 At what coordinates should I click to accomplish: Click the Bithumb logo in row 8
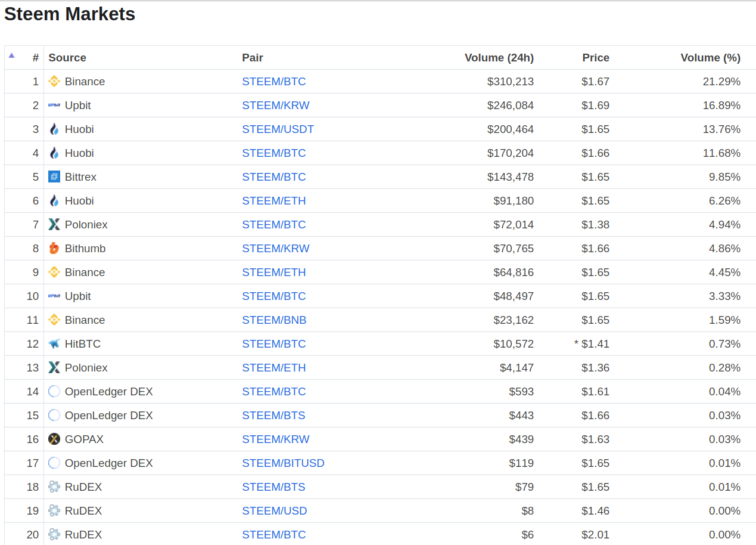coord(54,249)
